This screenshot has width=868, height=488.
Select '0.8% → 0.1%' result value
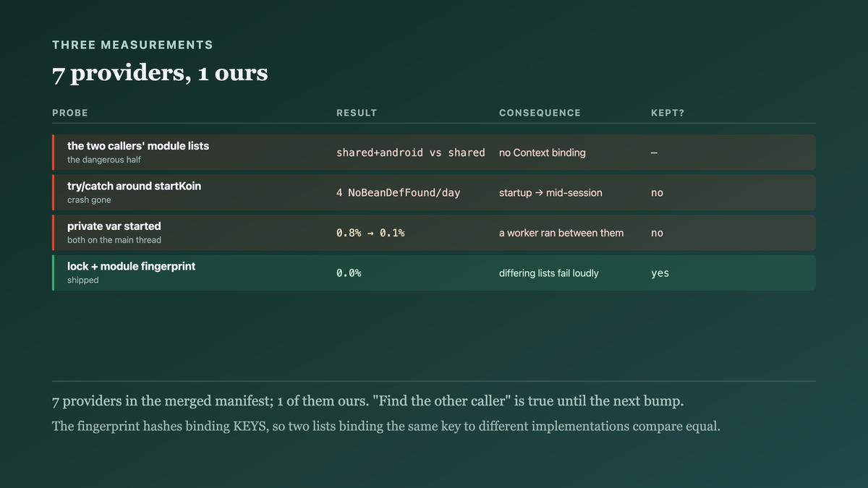370,233
